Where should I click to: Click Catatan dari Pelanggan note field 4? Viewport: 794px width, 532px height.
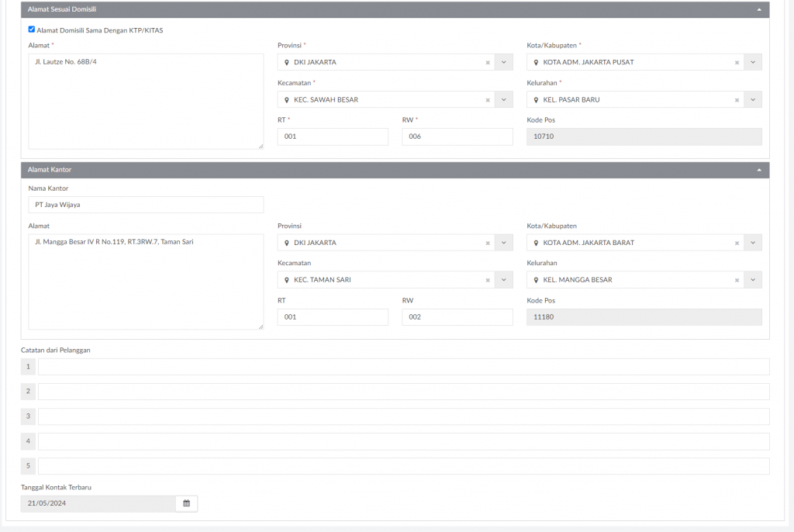coord(403,441)
